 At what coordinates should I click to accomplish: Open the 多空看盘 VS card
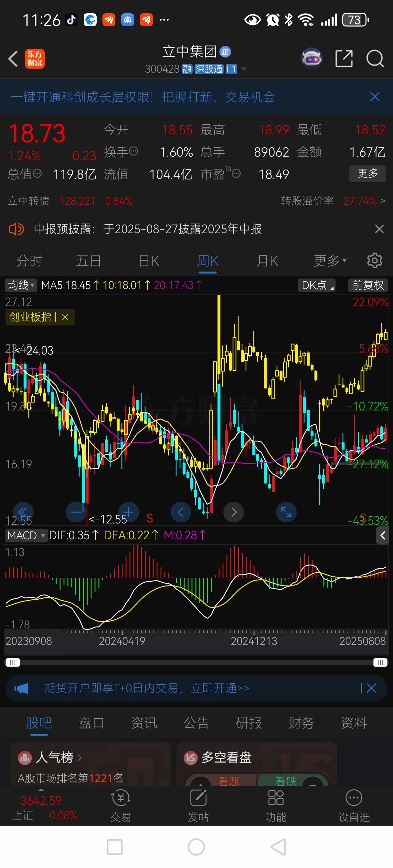click(256, 764)
